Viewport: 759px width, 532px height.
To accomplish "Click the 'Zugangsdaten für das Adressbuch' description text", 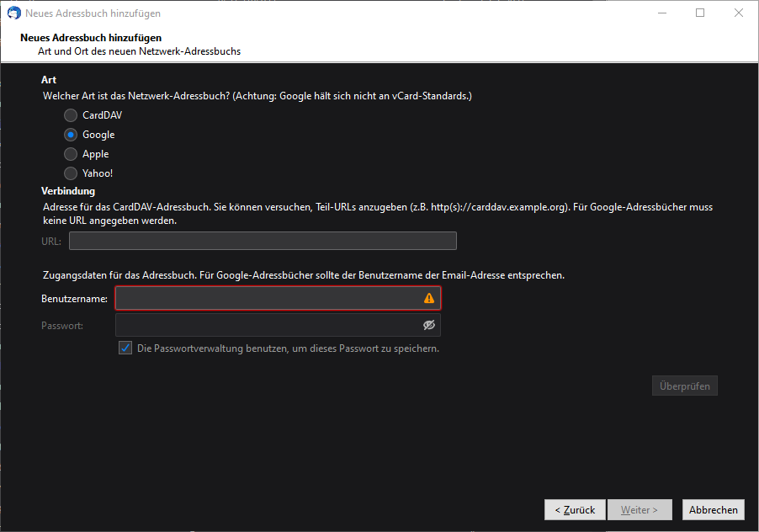I will click(304, 275).
